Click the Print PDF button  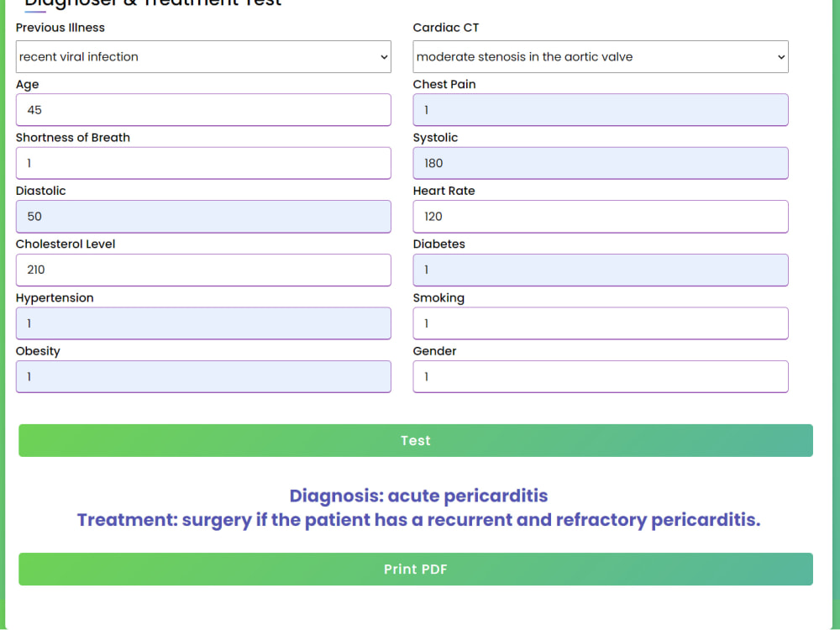[416, 569]
